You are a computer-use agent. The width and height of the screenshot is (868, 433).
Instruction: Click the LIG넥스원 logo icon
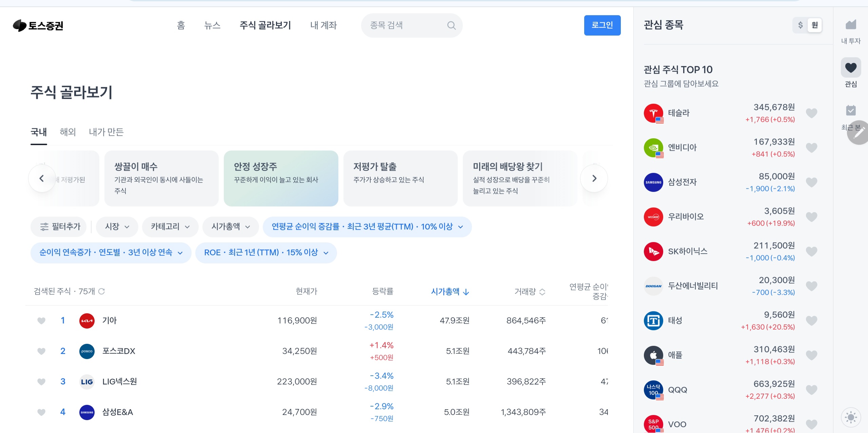point(87,382)
